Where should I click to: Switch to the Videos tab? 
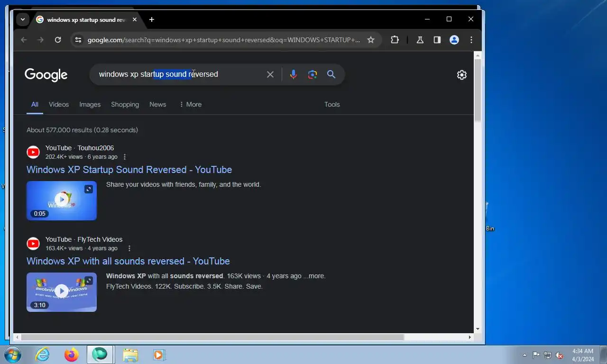(59, 104)
